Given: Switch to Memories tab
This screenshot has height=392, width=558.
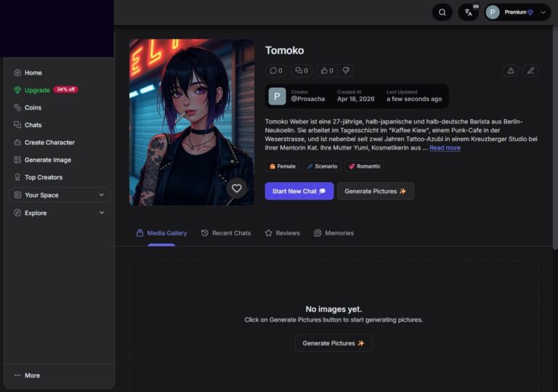Looking at the screenshot, I should tap(333, 233).
